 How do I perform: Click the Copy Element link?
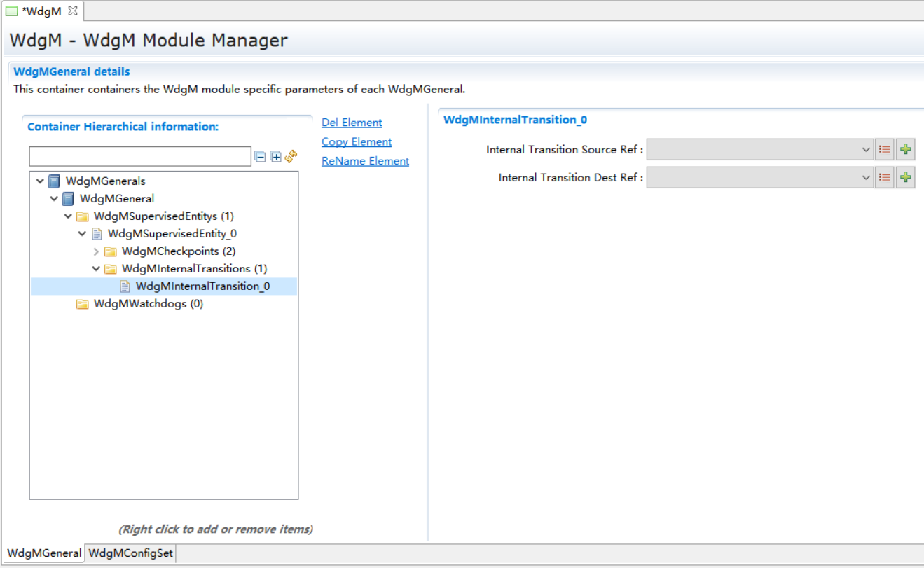point(356,142)
